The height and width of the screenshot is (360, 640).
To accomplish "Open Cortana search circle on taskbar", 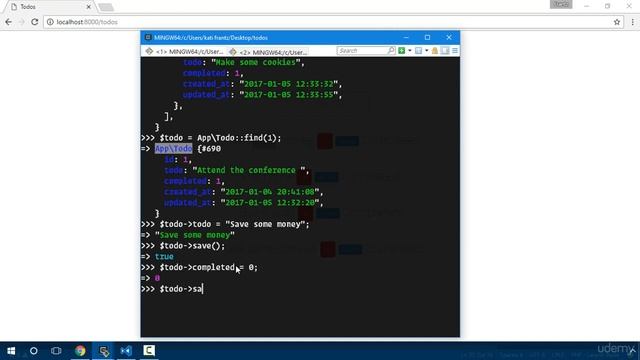I will click(33, 351).
